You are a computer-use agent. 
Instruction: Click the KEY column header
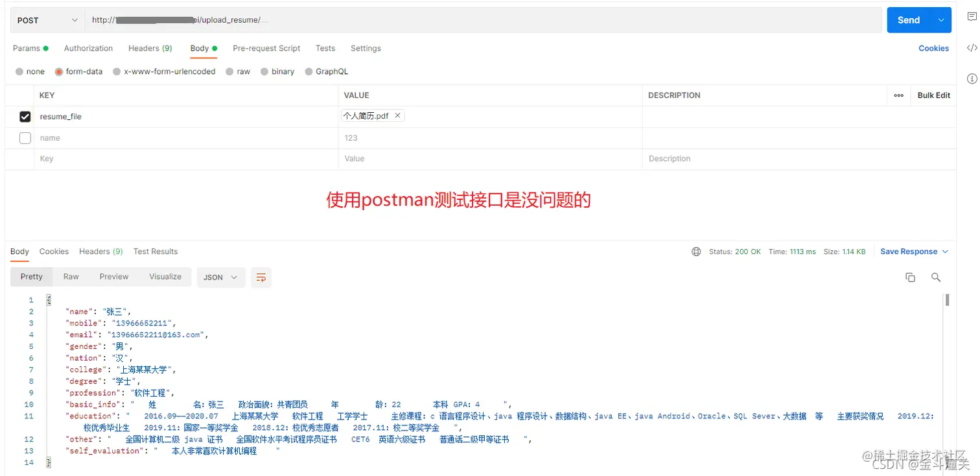point(47,95)
